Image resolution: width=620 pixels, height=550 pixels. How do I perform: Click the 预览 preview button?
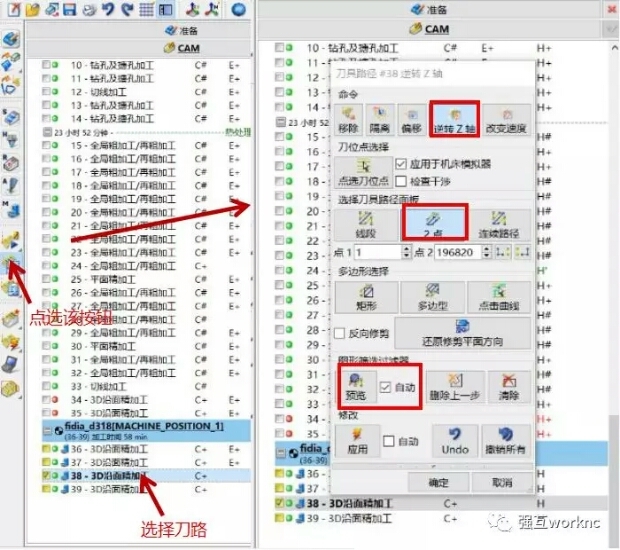(x=355, y=387)
